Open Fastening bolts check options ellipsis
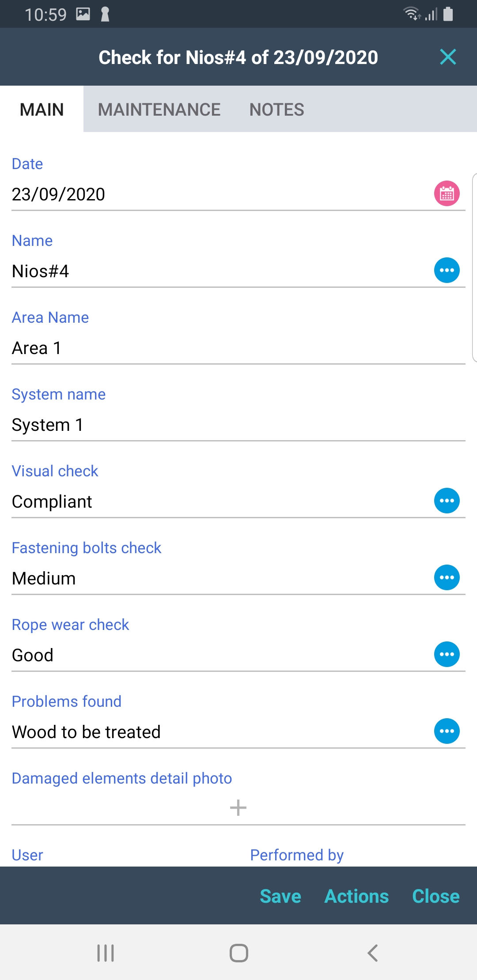This screenshot has height=980, width=477. (x=447, y=577)
